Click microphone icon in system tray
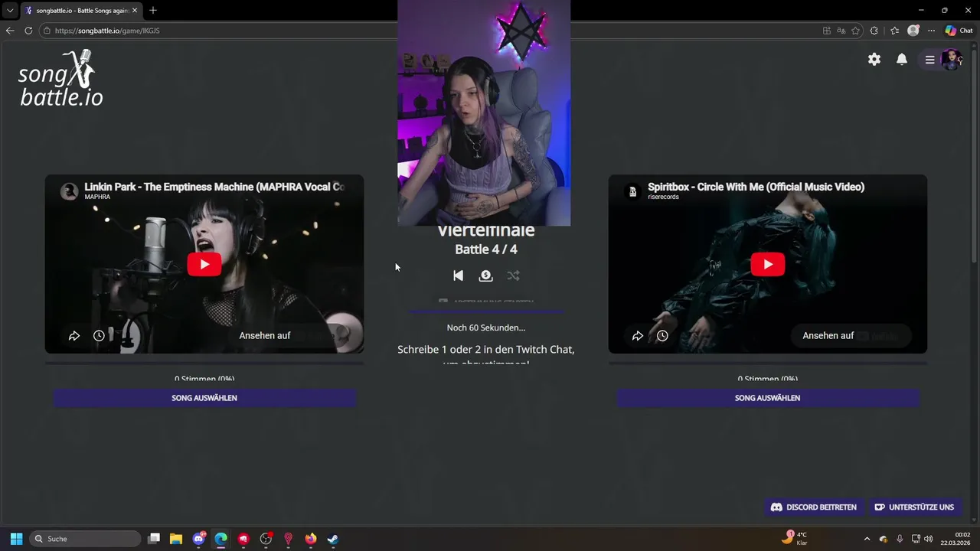Image resolution: width=980 pixels, height=551 pixels. [900, 539]
